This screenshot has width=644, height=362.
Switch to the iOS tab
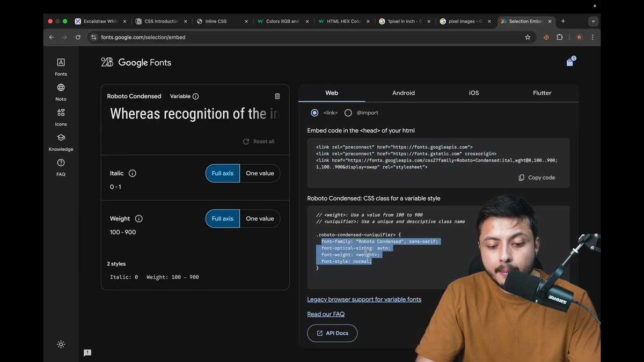tap(474, 93)
